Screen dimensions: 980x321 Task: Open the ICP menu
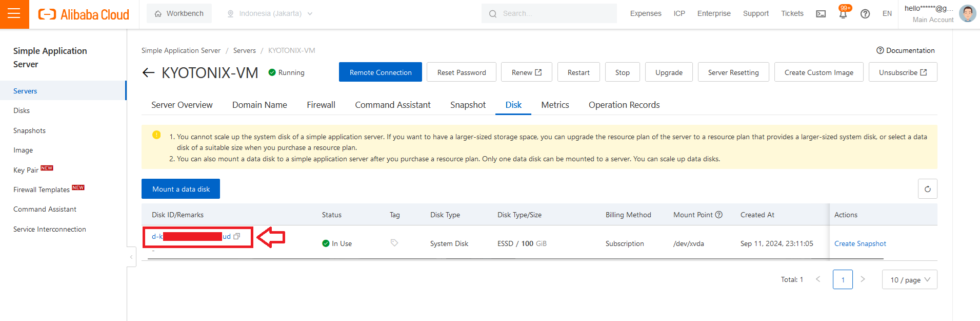pyautogui.click(x=679, y=14)
